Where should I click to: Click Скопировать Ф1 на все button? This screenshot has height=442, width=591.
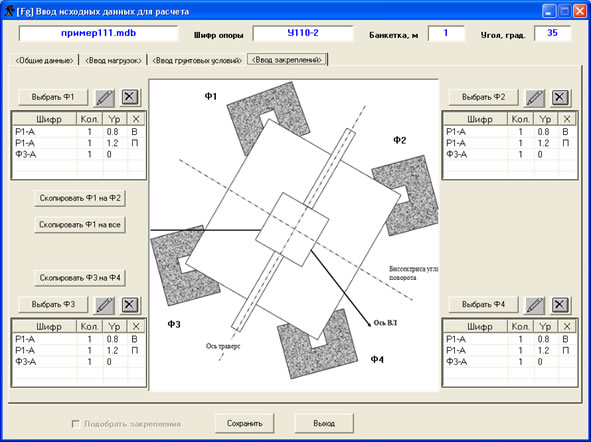[x=80, y=225]
